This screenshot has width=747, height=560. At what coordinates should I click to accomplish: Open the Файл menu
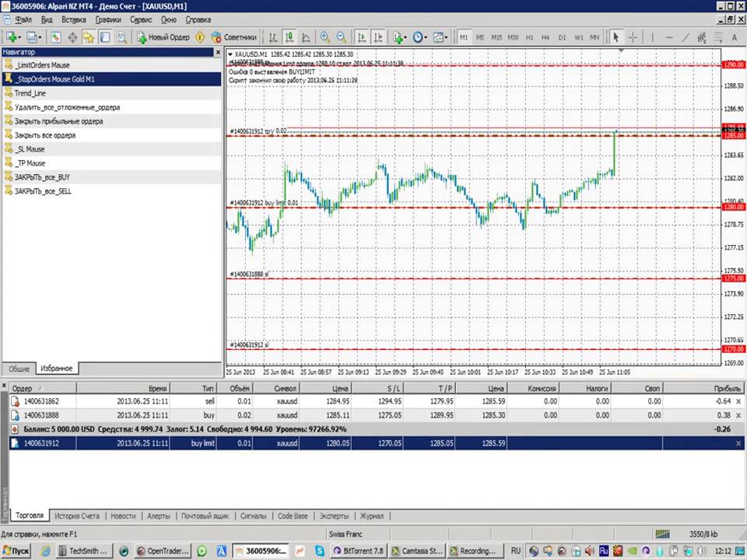23,19
